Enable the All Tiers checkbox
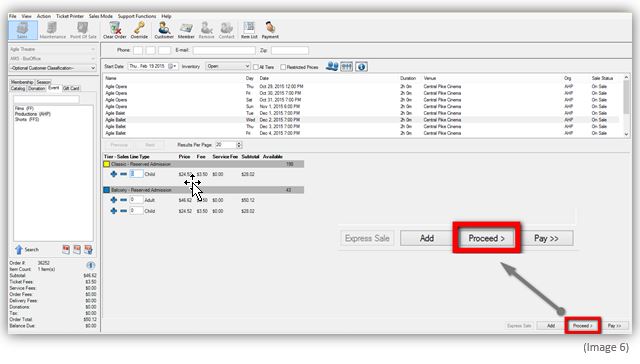Screen dimensions: 640x364 [x=256, y=67]
